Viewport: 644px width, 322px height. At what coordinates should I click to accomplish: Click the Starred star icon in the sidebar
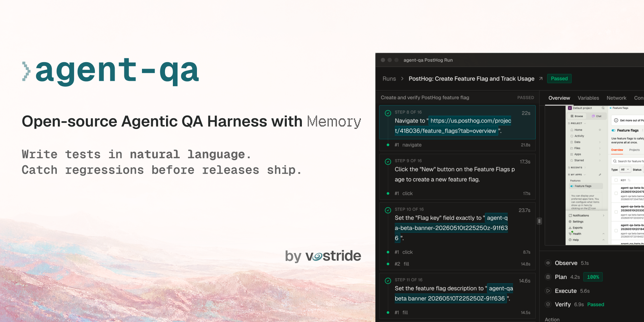point(572,160)
